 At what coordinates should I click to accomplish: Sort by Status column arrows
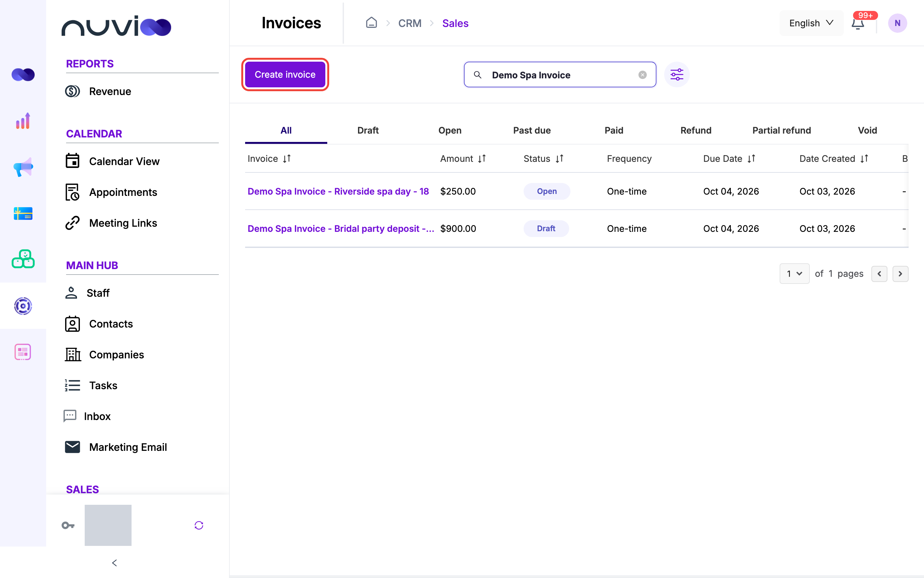tap(559, 159)
